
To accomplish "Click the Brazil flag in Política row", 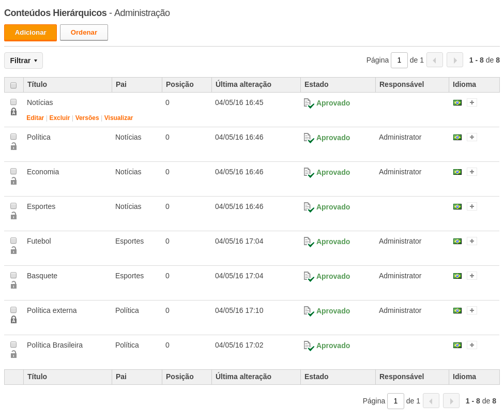I will click(x=457, y=137).
